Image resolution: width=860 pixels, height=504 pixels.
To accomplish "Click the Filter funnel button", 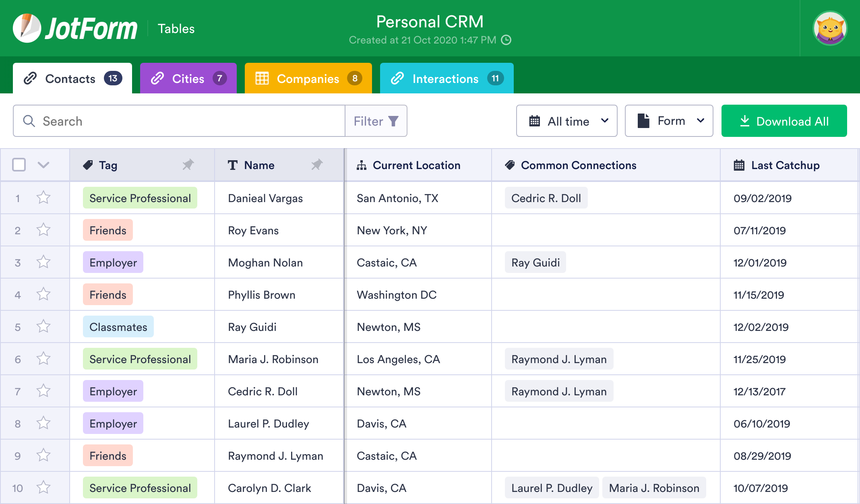I will 376,121.
